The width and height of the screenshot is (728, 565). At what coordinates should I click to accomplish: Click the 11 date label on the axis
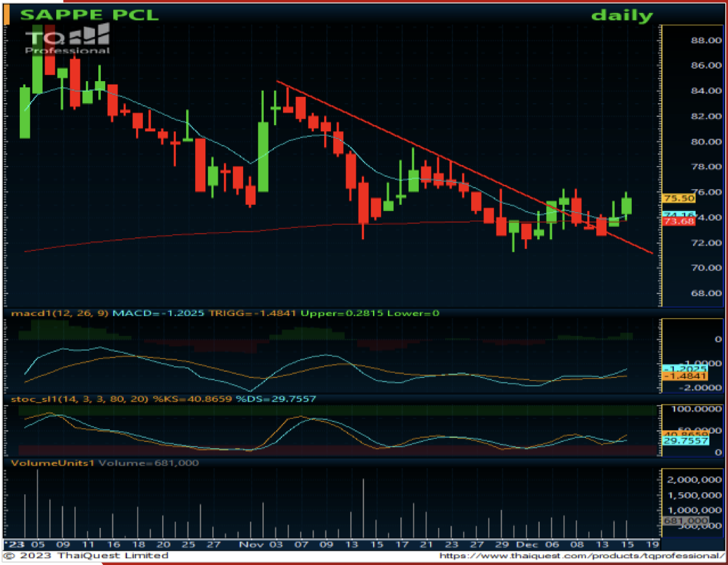point(88,544)
